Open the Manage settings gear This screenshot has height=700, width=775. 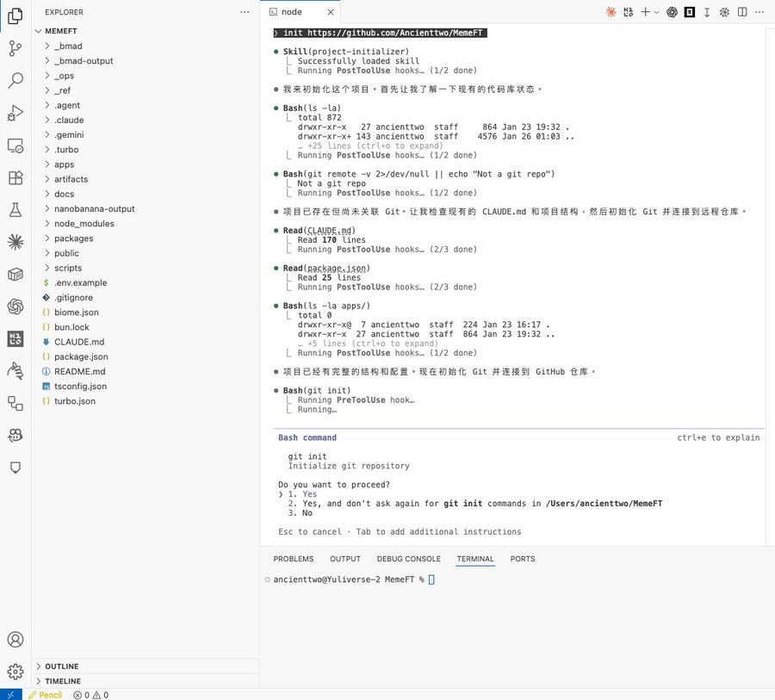coord(15,672)
